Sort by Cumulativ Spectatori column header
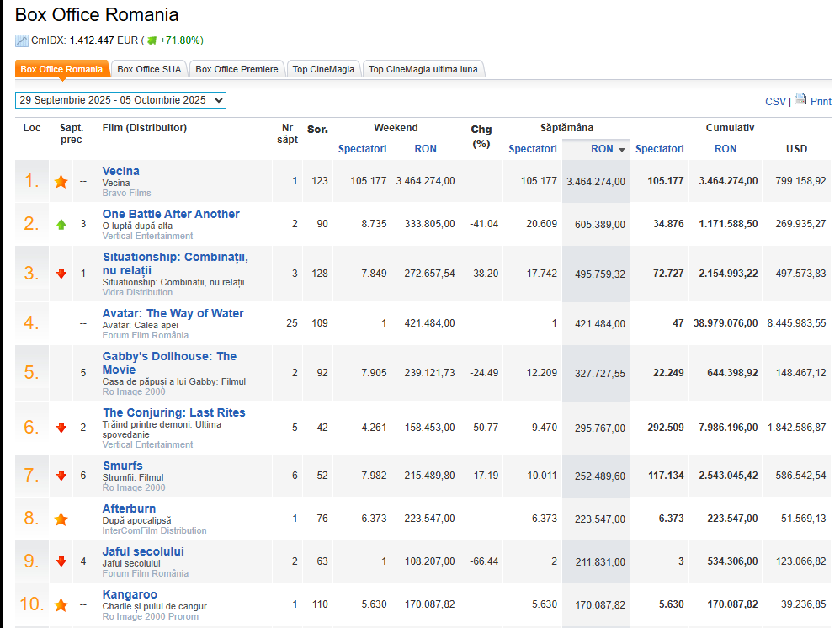The height and width of the screenshot is (628, 840). 659,149
